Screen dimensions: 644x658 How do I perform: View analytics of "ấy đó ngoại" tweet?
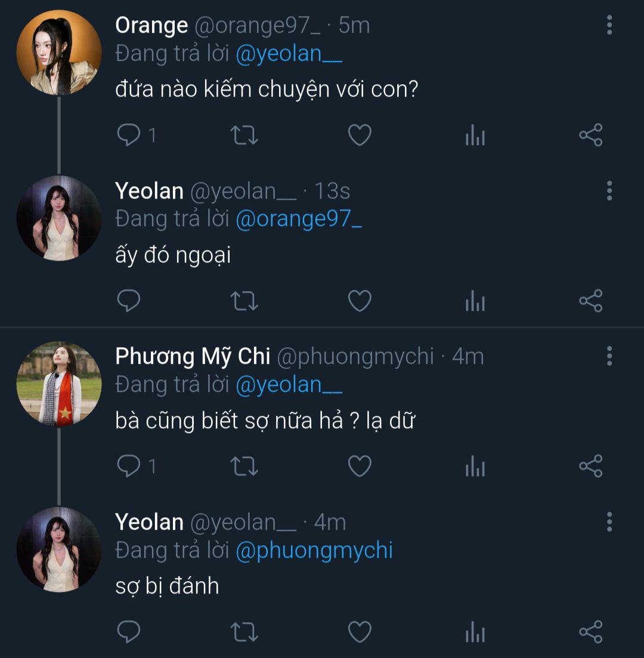pyautogui.click(x=475, y=301)
